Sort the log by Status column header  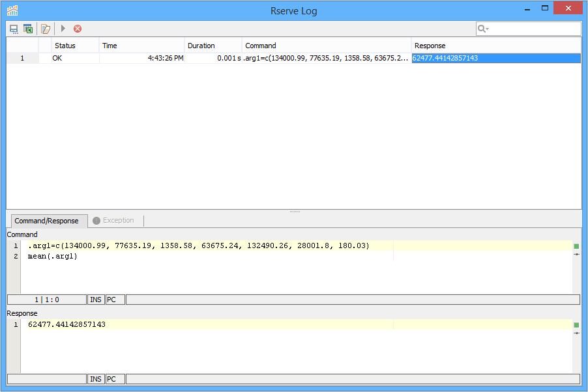75,46
